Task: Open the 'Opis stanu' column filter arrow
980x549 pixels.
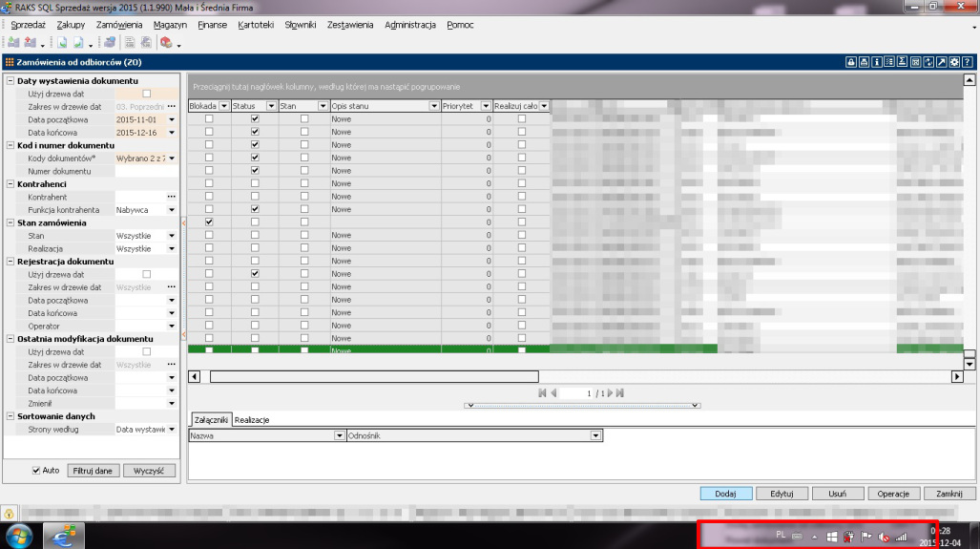Action: coord(434,106)
